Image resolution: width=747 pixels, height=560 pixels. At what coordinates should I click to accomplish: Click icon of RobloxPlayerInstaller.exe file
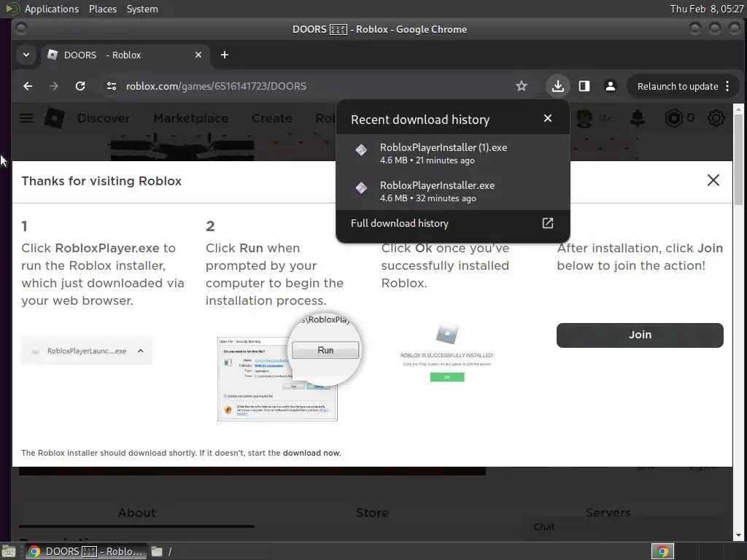click(361, 187)
